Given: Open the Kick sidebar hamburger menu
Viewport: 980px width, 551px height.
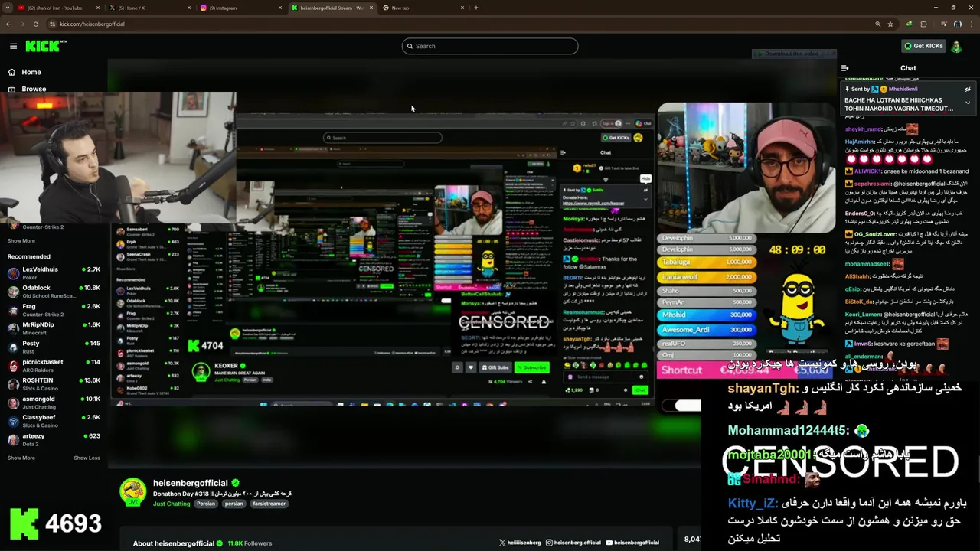Looking at the screenshot, I should pos(13,46).
